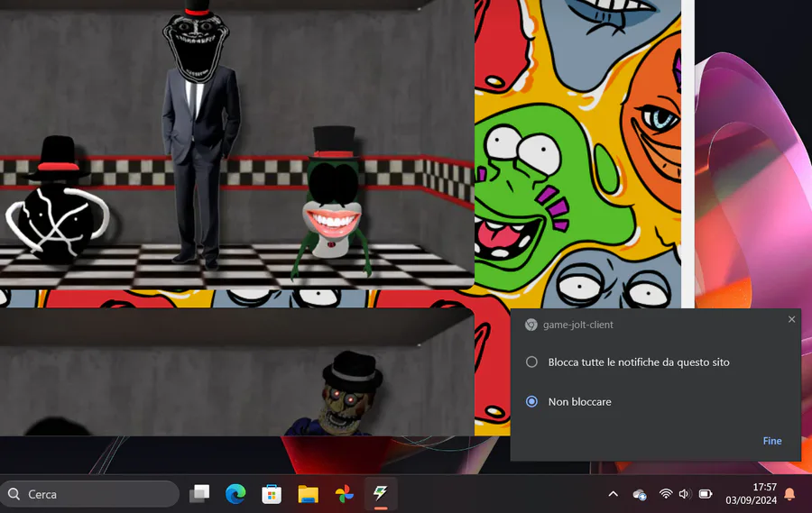The height and width of the screenshot is (513, 812).
Task: Click the Cerca search box on taskbar
Action: point(90,494)
